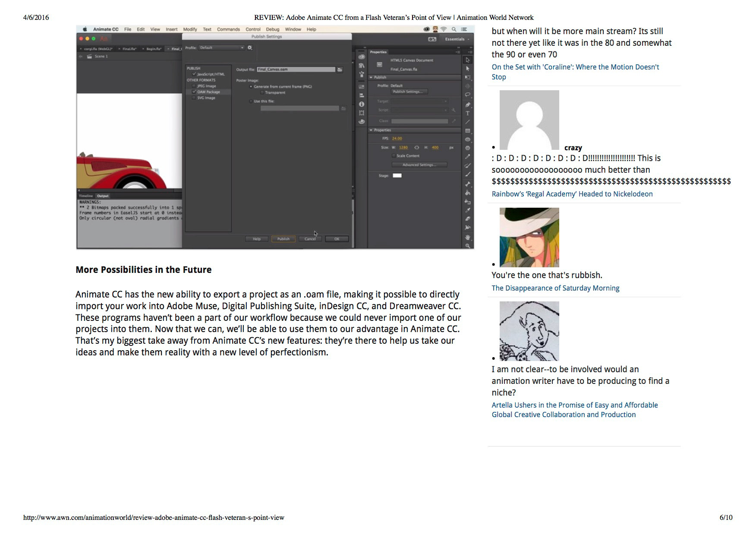Select the Pen tool
Image resolution: width=756 pixels, height=535 pixels.
(468, 104)
